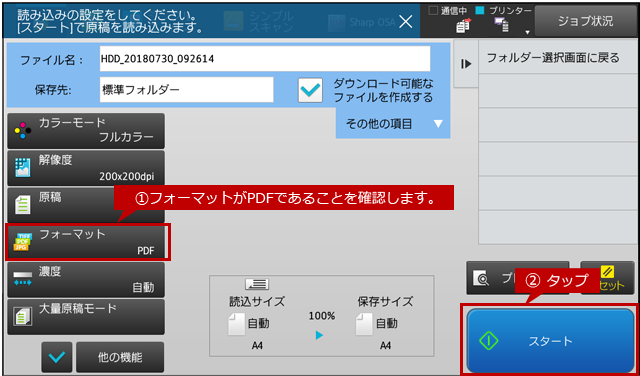
Task: Expand その他の項目 dropdown
Action: 393,124
